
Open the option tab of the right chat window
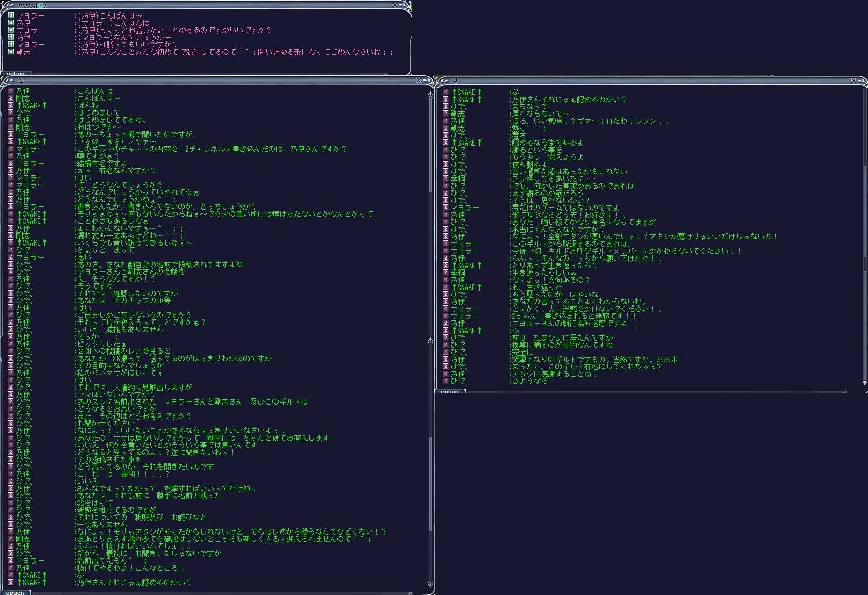pos(450,392)
